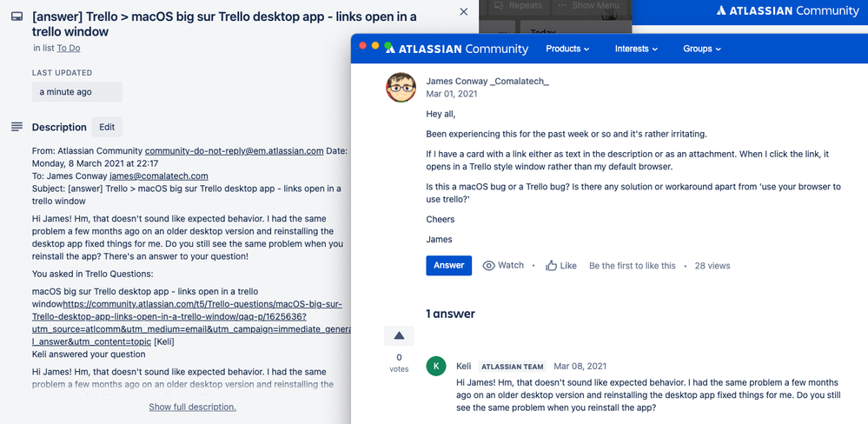
Task: Click the ATLASSIAN TEAM badge
Action: pyautogui.click(x=512, y=367)
